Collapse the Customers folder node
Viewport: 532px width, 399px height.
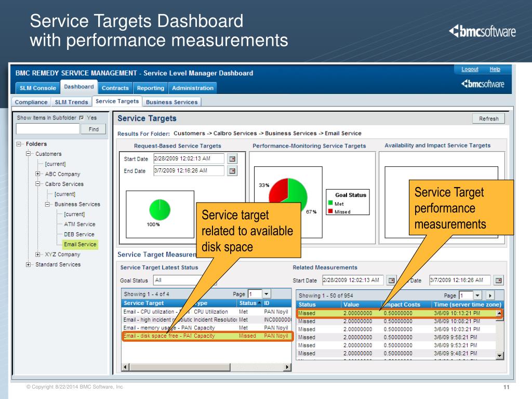coord(29,154)
